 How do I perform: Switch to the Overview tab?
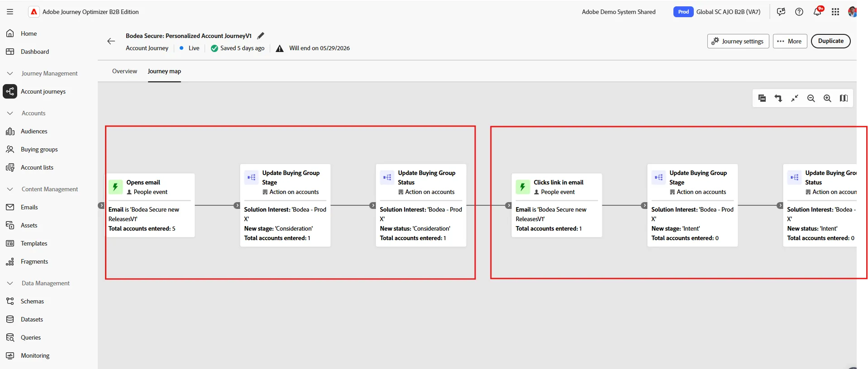coord(124,71)
